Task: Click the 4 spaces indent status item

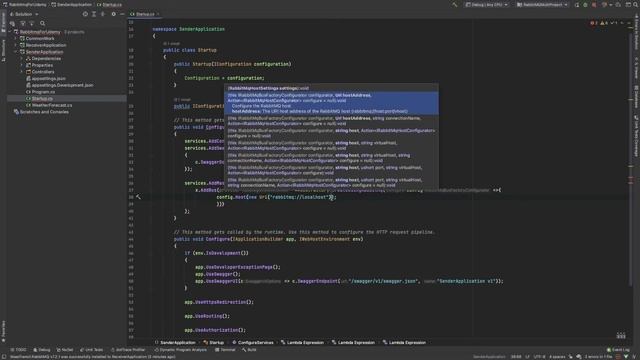Action: click(x=557, y=357)
